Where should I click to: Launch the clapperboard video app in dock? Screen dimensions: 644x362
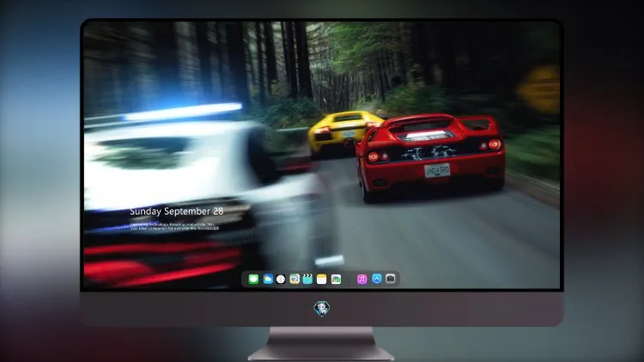pyautogui.click(x=307, y=279)
